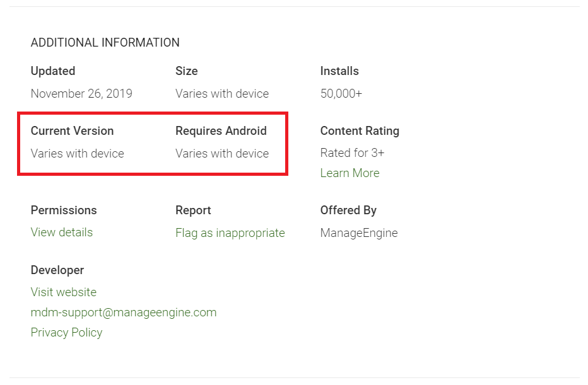The image size is (588, 385).
Task: Click the Updated label
Action: (53, 71)
